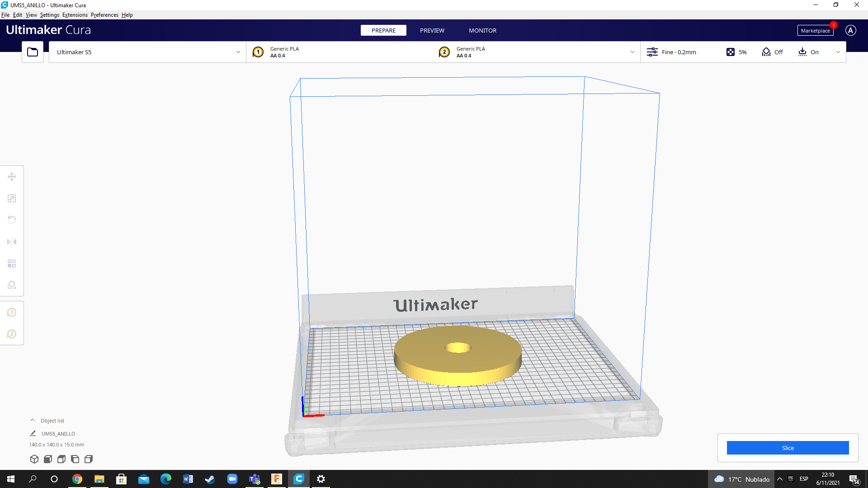The image size is (868, 488).
Task: Switch to top view icon
Action: click(x=61, y=459)
